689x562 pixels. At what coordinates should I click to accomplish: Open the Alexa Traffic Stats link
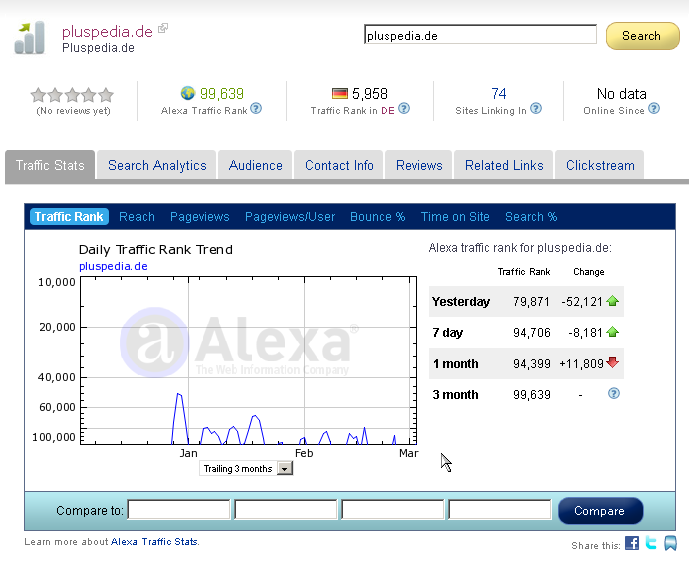154,541
